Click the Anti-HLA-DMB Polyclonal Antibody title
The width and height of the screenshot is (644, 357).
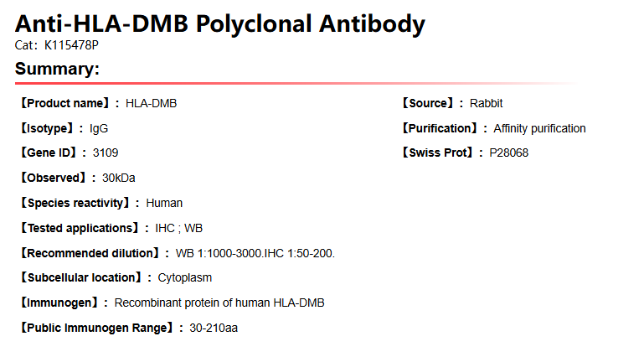tap(219, 24)
